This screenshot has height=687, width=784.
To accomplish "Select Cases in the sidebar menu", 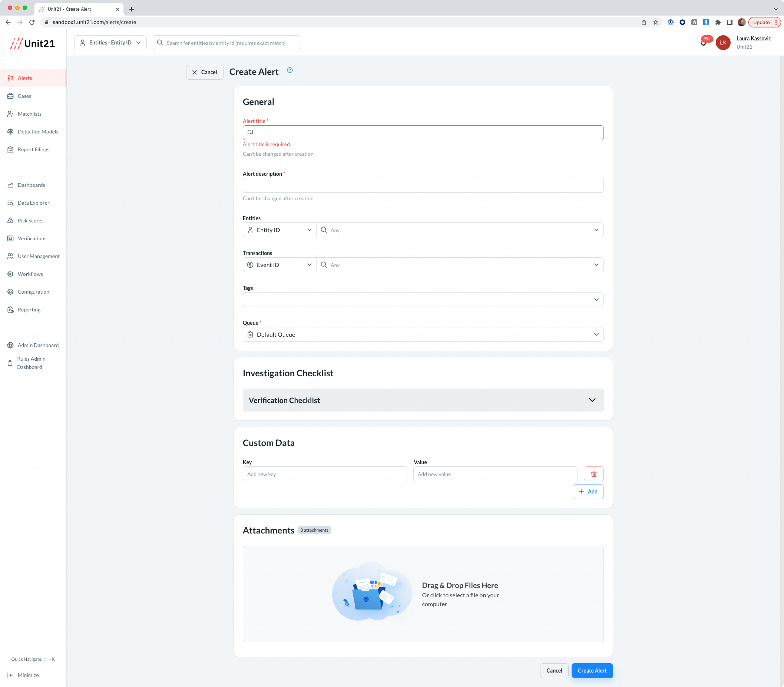I will tap(24, 96).
